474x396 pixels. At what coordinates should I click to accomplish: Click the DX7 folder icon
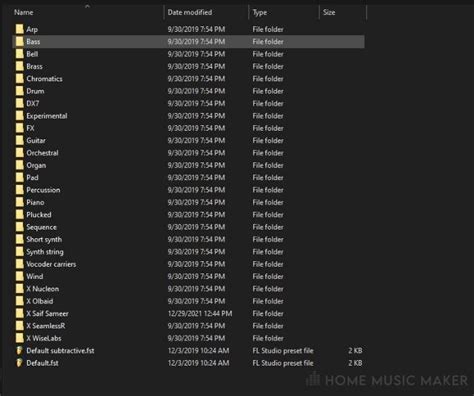click(x=20, y=103)
